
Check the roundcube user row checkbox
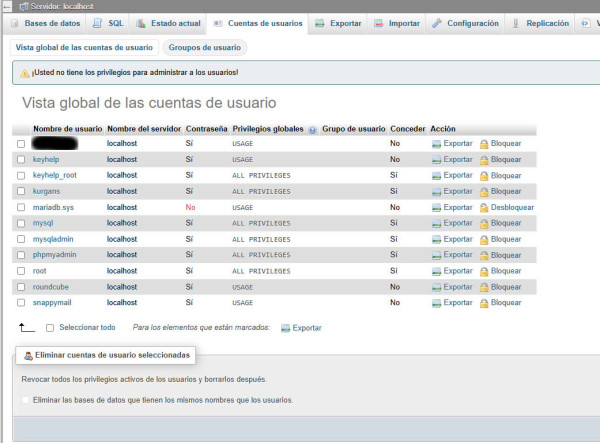coord(21,287)
